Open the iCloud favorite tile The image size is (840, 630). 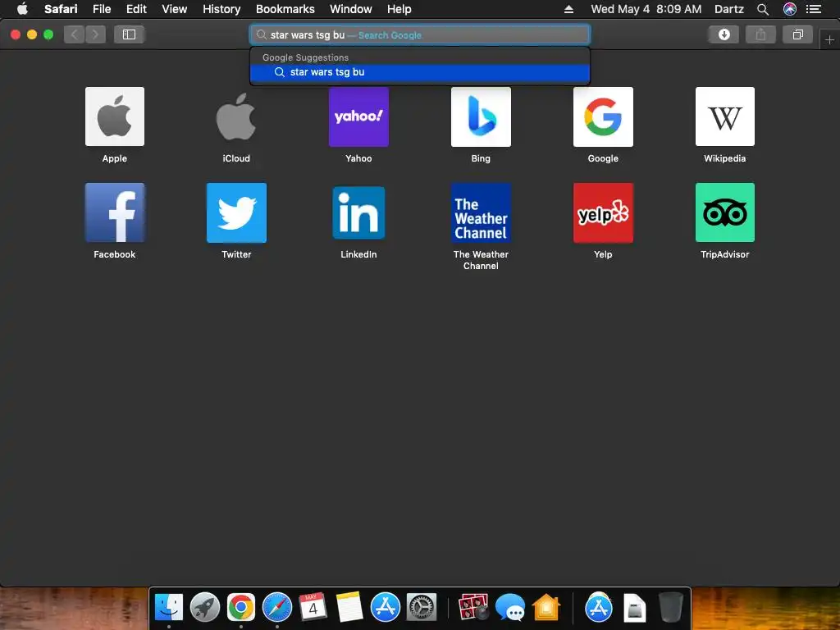point(236,116)
